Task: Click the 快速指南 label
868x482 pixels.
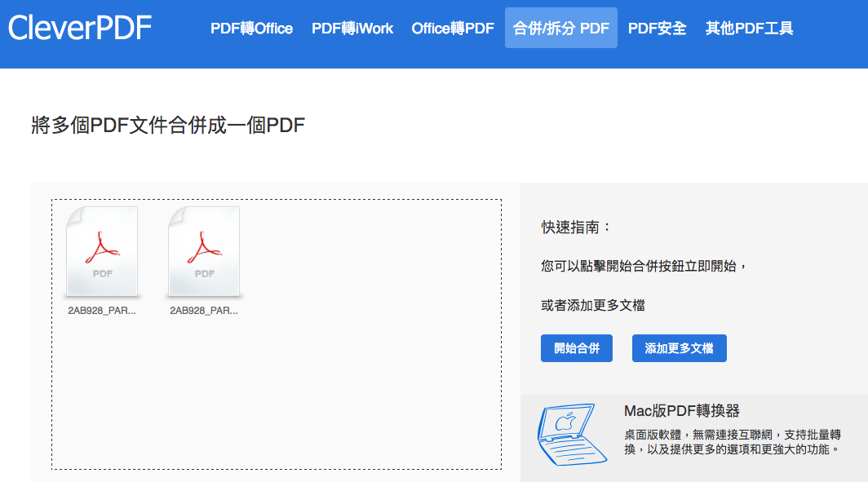Action: tap(576, 228)
